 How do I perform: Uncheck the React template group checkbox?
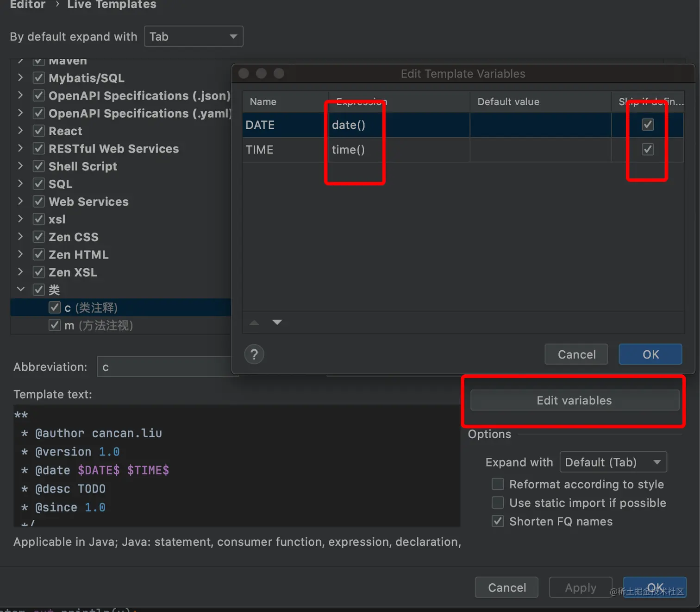click(39, 131)
